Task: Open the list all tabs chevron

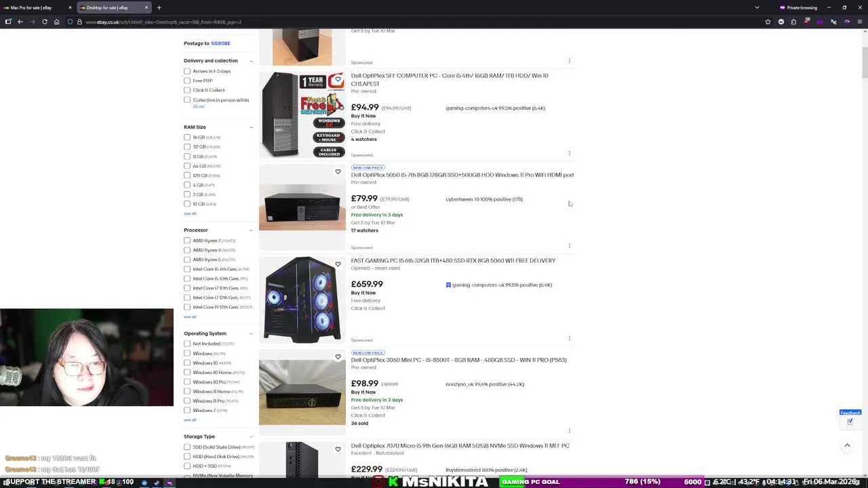Action: 757,7
